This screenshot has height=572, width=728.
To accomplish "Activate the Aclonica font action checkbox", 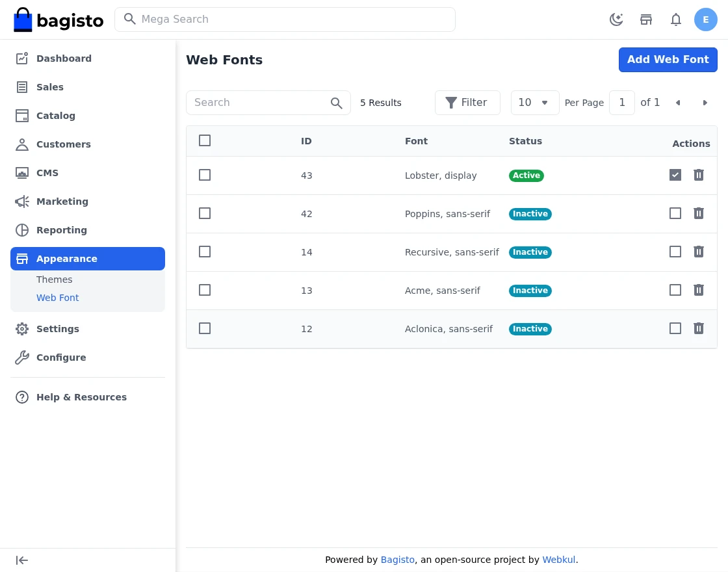I will pyautogui.click(x=675, y=329).
